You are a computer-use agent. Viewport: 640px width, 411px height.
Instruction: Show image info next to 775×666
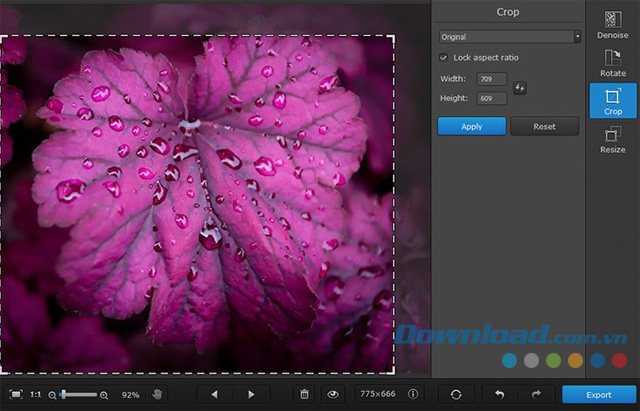tap(413, 395)
